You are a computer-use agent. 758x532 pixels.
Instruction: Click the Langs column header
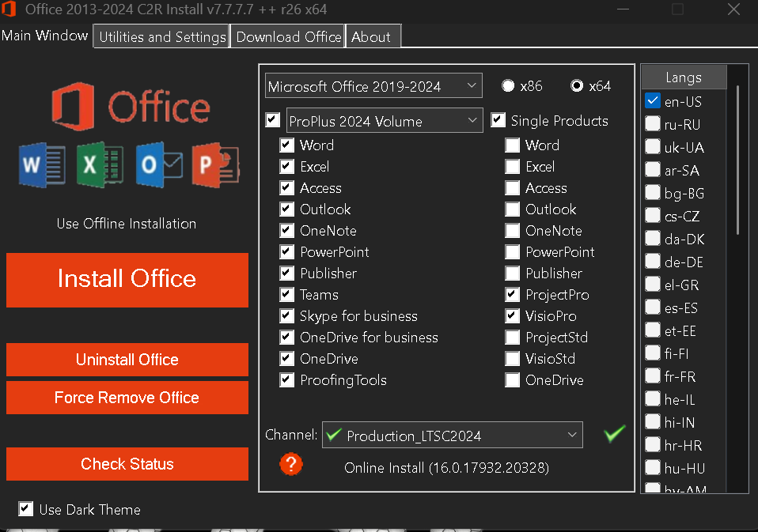tap(684, 77)
